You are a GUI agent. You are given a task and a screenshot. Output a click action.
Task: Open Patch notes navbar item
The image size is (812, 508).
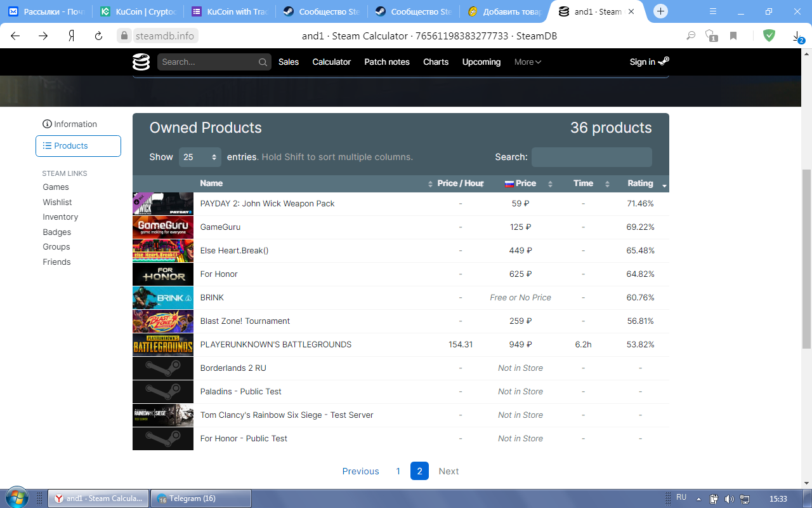tap(387, 62)
